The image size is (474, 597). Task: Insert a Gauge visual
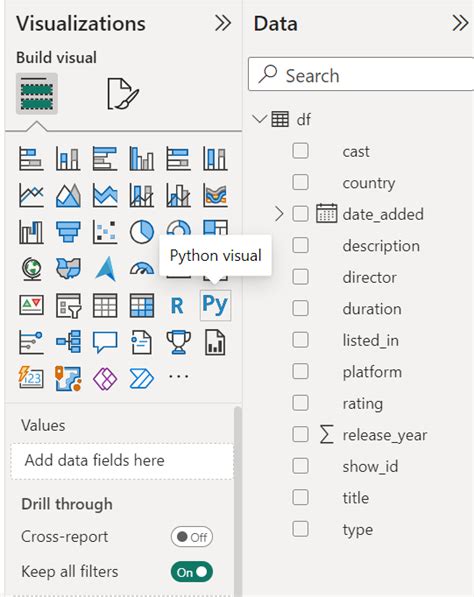(142, 269)
